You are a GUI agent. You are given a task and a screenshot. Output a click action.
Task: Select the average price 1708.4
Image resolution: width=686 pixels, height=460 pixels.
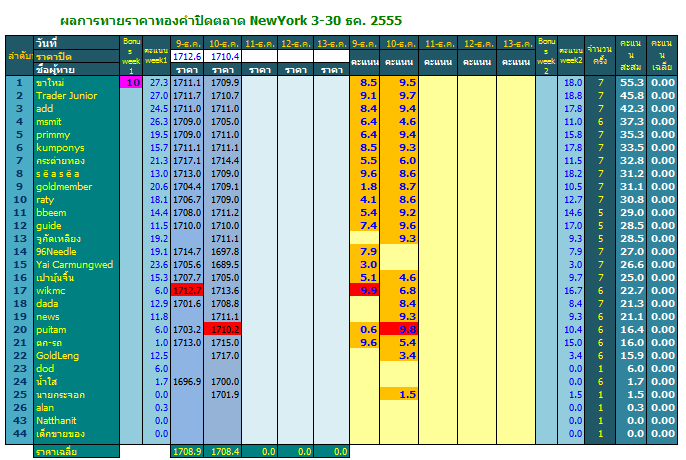pyautogui.click(x=223, y=452)
